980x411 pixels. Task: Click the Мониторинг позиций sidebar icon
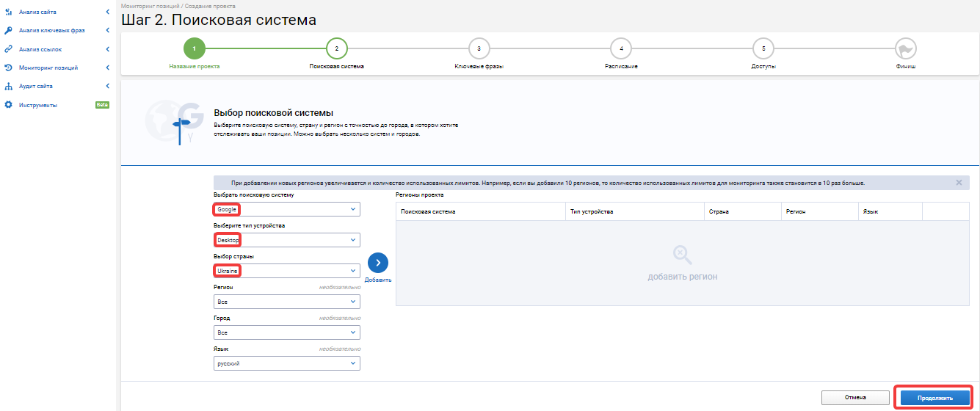[8, 68]
